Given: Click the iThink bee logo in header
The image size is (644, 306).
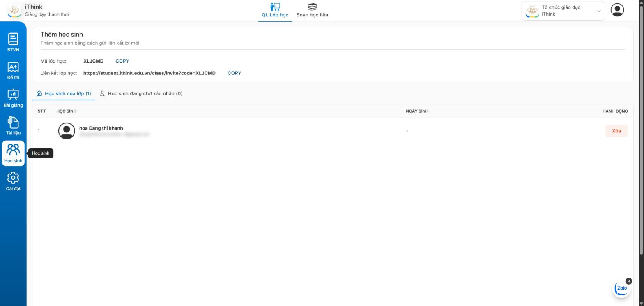Looking at the screenshot, I should click(x=14, y=11).
